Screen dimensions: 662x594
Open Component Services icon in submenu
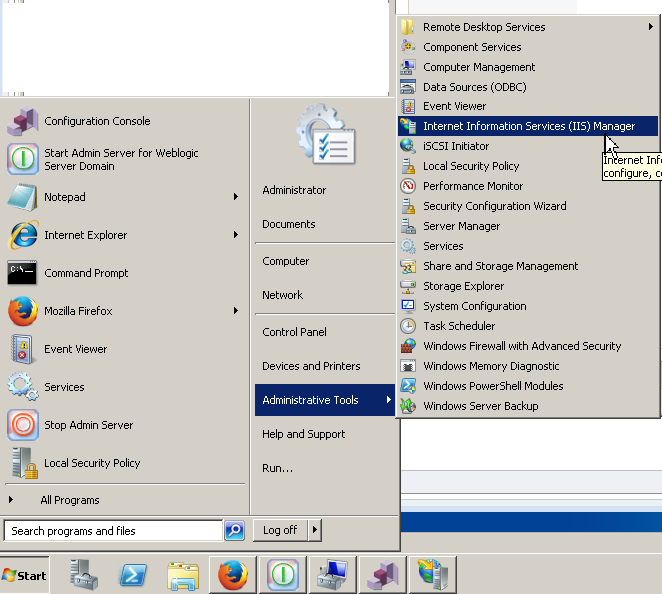[408, 47]
